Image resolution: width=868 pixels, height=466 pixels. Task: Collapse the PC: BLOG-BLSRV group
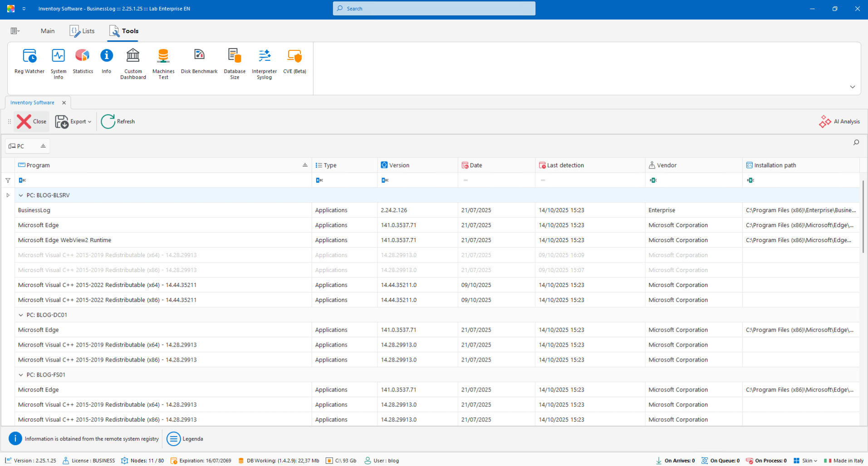coord(21,195)
